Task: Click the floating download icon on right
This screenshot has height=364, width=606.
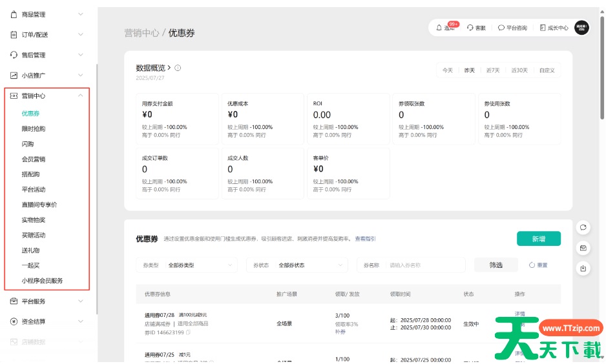Action: coord(583,268)
